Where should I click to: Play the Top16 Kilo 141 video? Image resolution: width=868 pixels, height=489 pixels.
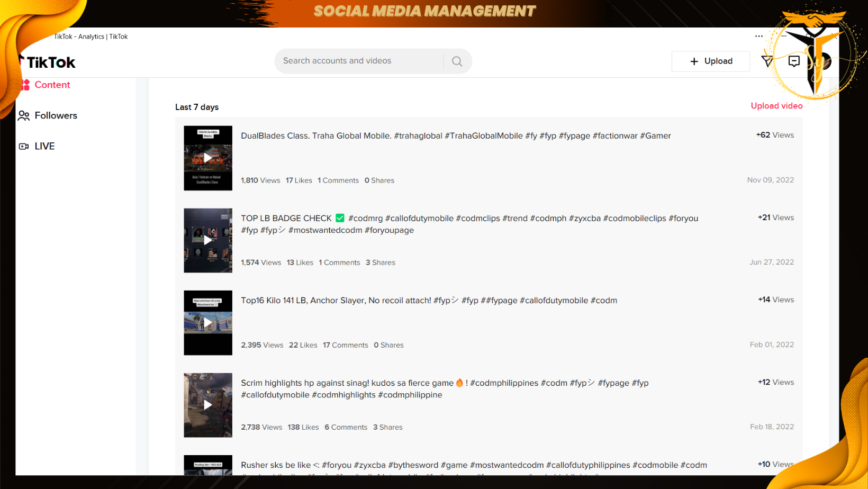tap(208, 323)
